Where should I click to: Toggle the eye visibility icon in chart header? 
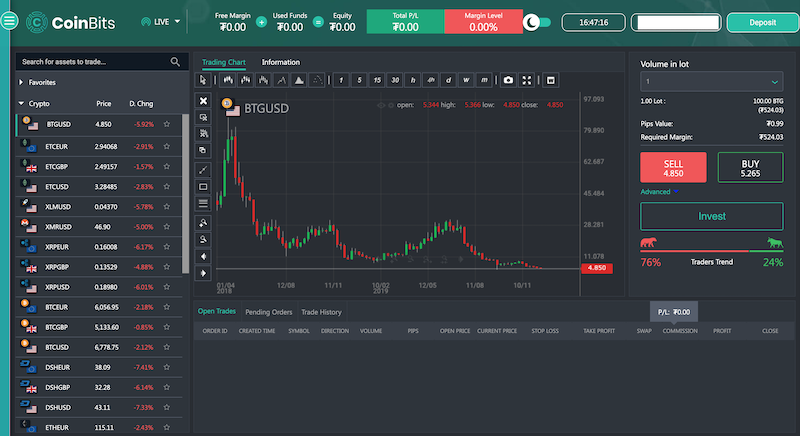[x=381, y=105]
